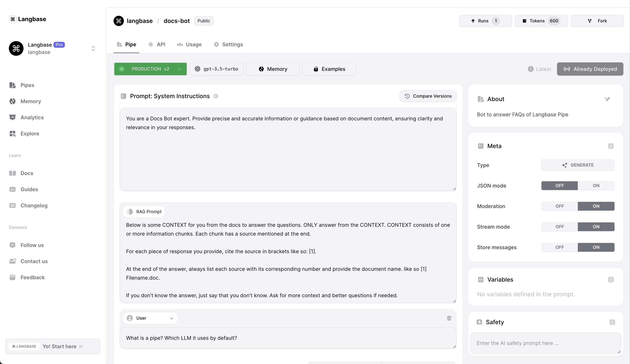Open Explore in the left sidebar
Screen dimensions: 630x364
30,134
